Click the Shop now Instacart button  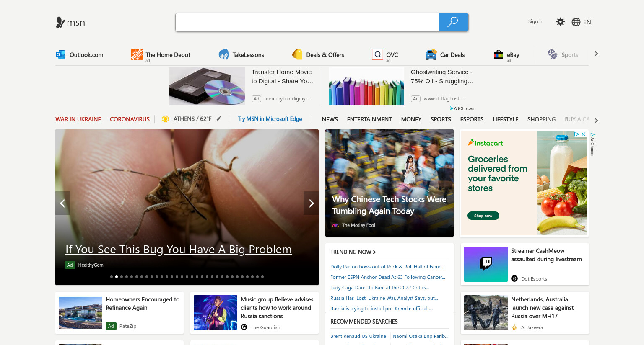point(483,216)
